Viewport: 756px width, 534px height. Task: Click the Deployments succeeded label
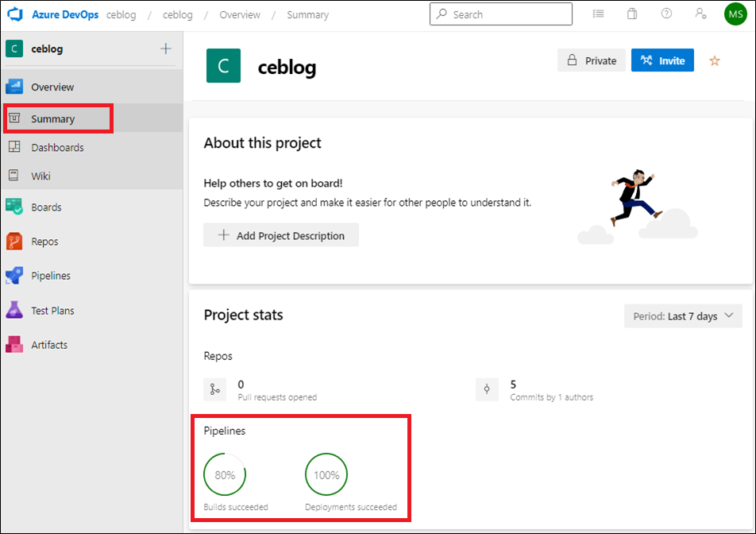pyautogui.click(x=351, y=507)
